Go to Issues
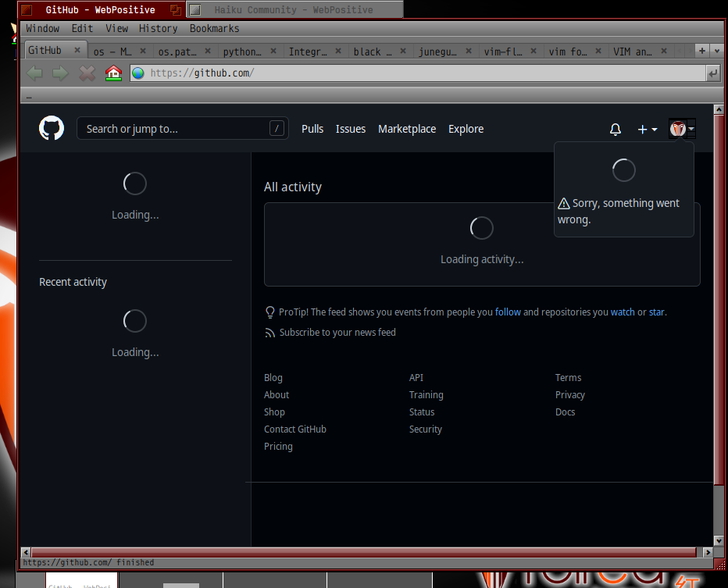The width and height of the screenshot is (728, 588). (351, 129)
